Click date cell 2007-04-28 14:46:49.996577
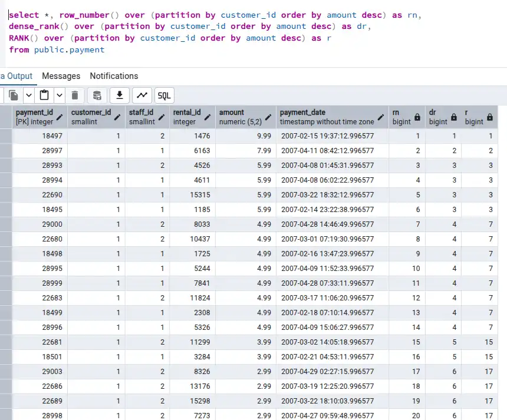The image size is (507, 420). tap(332, 224)
